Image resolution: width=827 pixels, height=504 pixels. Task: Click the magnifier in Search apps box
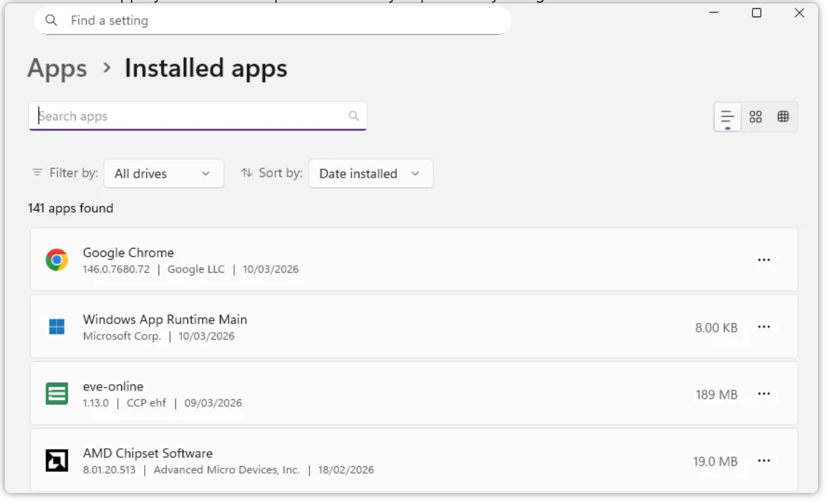coord(354,116)
